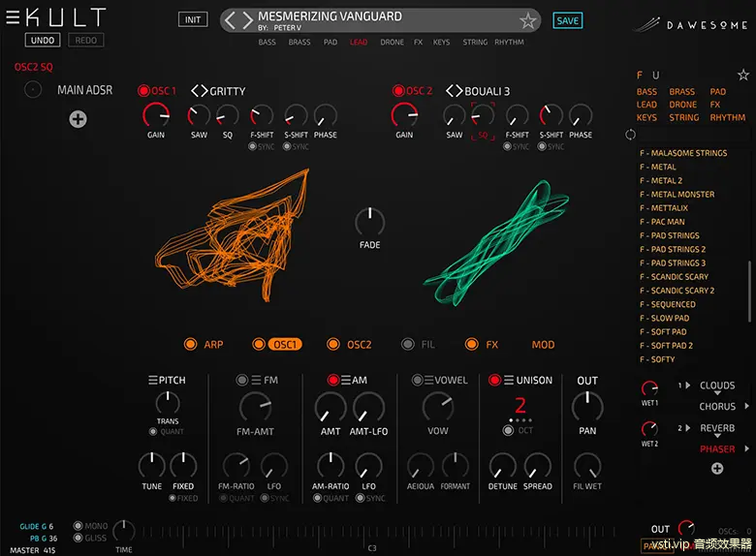Click the INIT button
Screen dimensions: 756x556
[x=193, y=20]
